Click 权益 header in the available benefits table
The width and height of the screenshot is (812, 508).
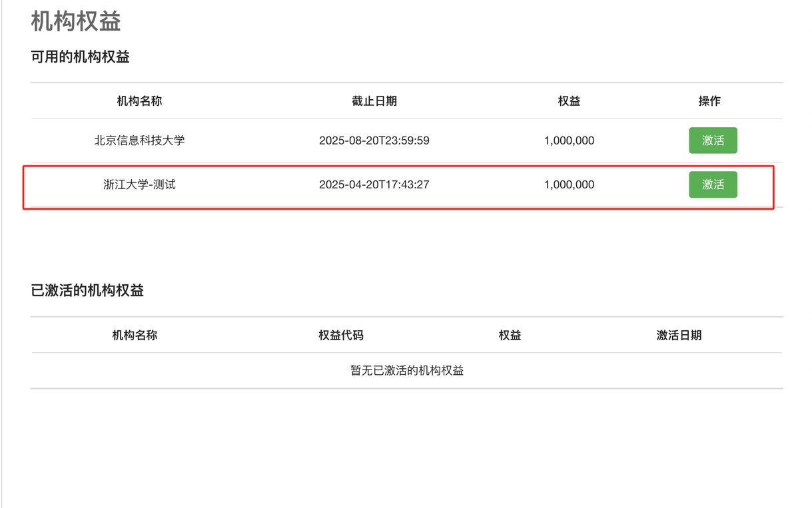click(x=569, y=101)
